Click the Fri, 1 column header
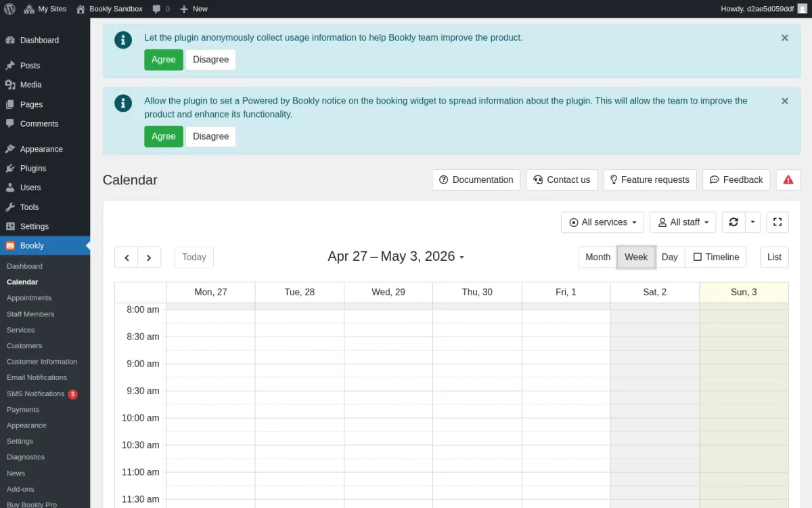Screen dimensions: 812x508 (x=566, y=292)
